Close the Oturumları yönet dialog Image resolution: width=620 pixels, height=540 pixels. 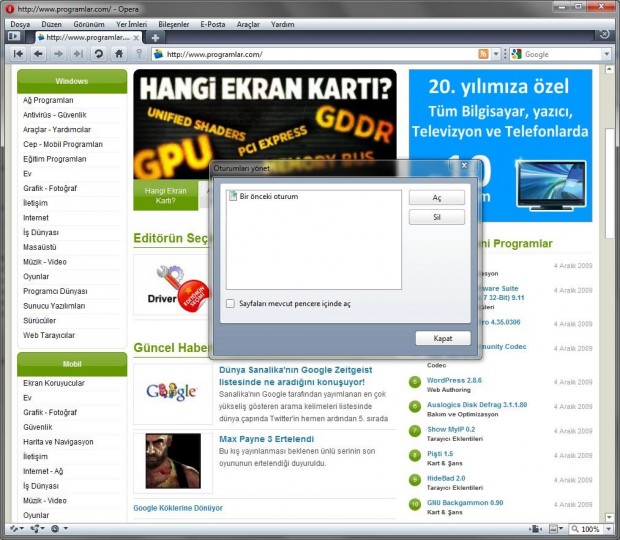tap(464, 165)
